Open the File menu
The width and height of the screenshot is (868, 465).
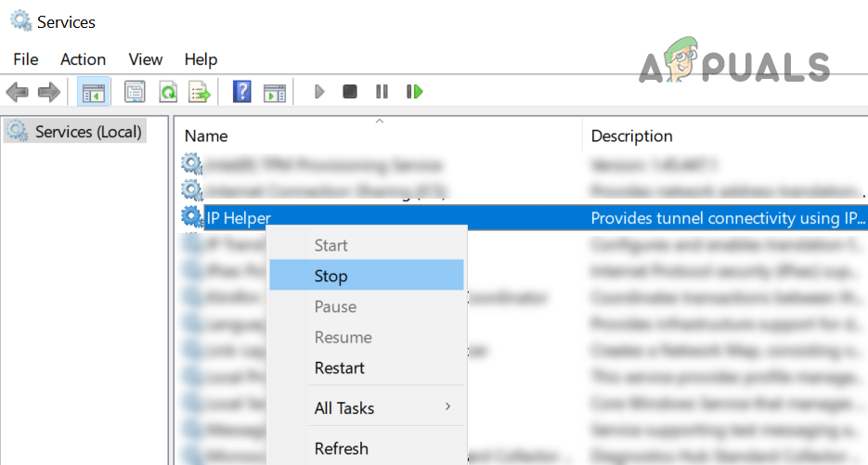(x=25, y=59)
